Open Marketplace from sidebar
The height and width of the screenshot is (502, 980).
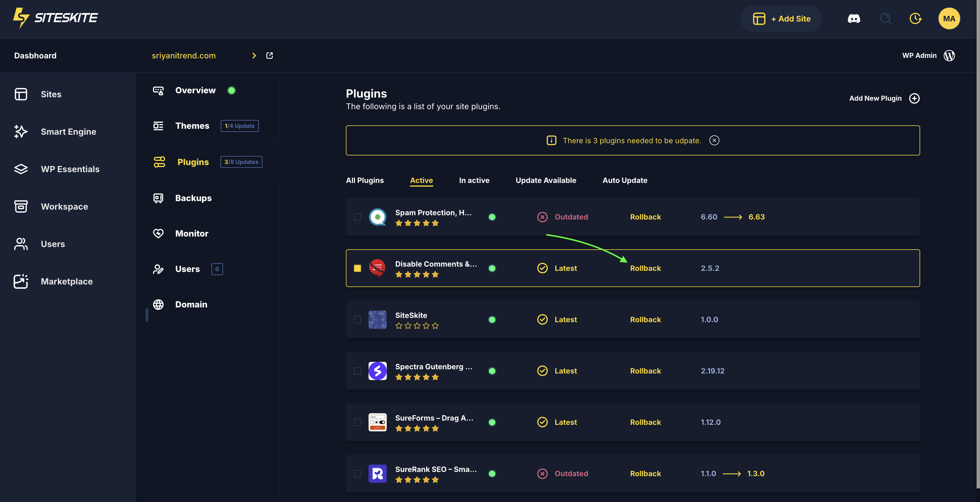(67, 281)
